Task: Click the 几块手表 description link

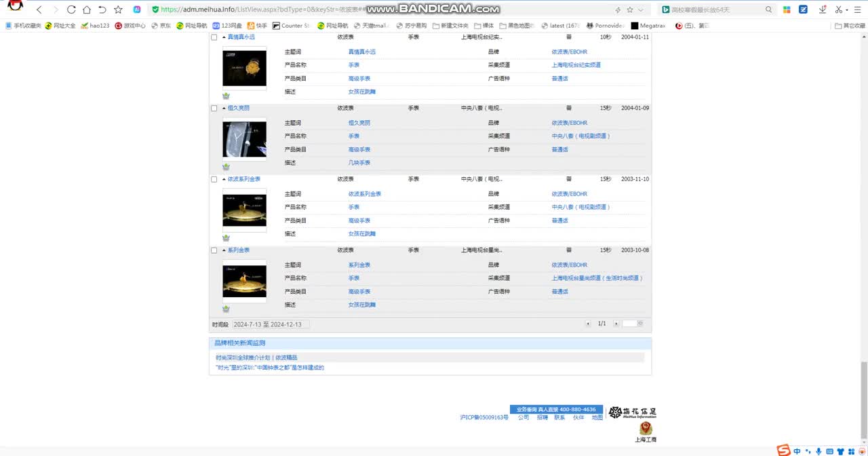Action: 359,163
